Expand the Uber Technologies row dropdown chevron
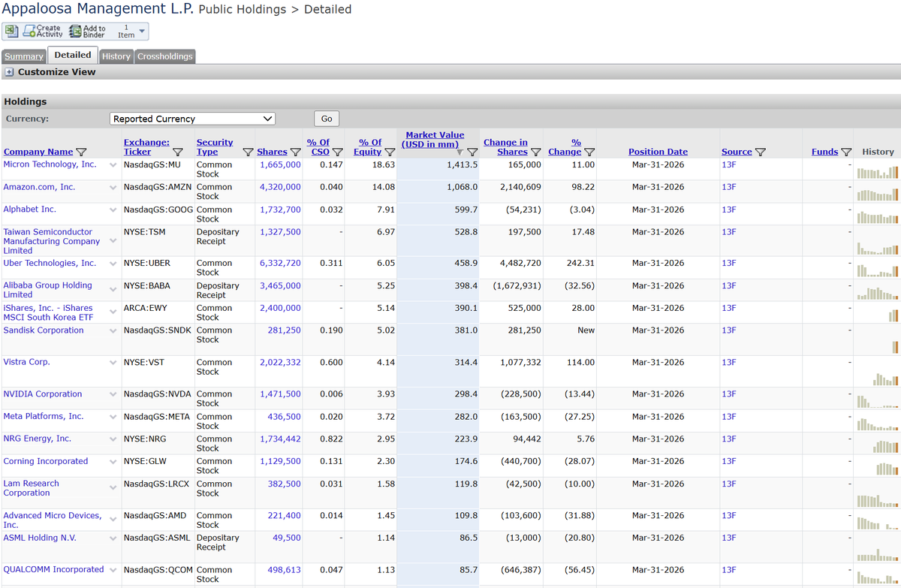Screen dimensions: 901x588 coord(113,265)
